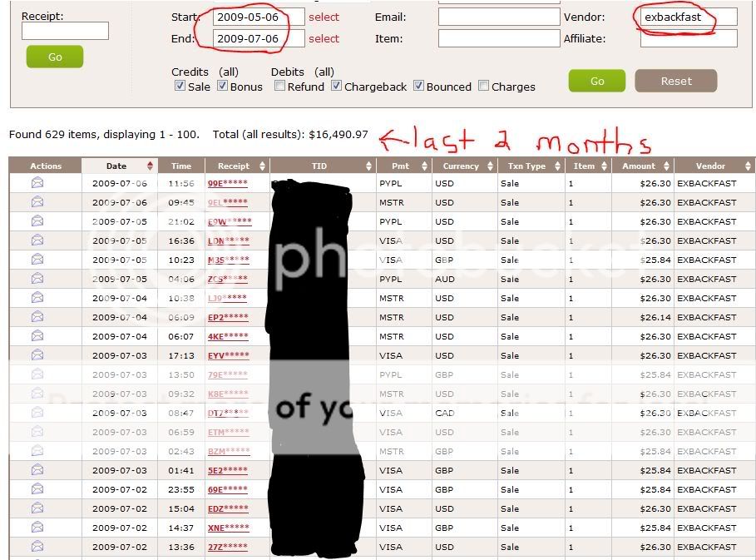Open receipt link XNE*****
Image resolution: width=756 pixels, height=560 pixels.
click(x=229, y=528)
